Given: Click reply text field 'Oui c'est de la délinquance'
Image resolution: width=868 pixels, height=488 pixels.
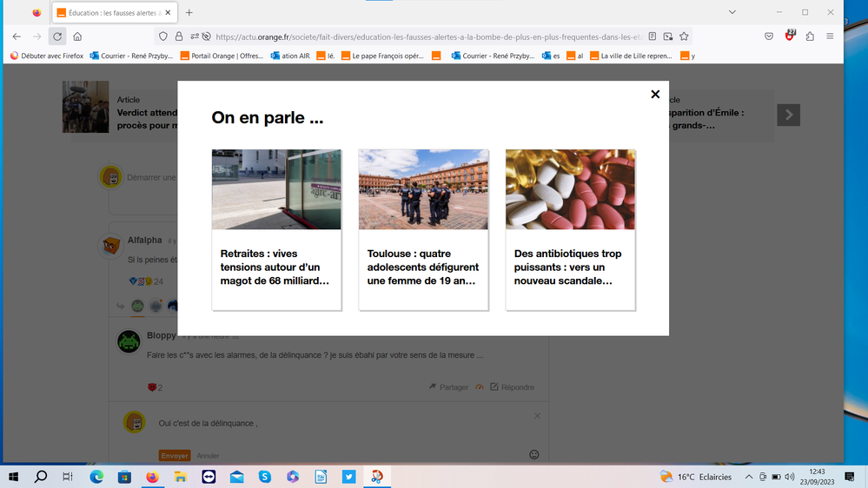Looking at the screenshot, I should (209, 423).
